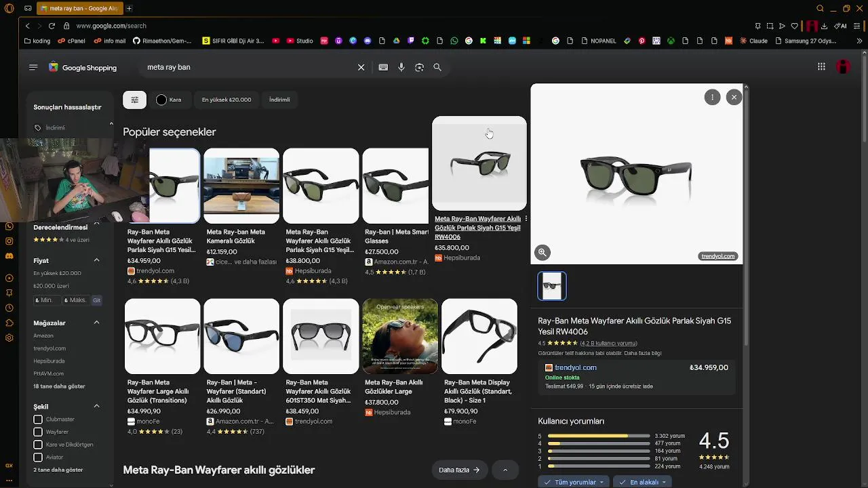Screen dimensions: 868x488
Task: Toggle the En yüksek ₺20.000 chip
Action: point(226,100)
